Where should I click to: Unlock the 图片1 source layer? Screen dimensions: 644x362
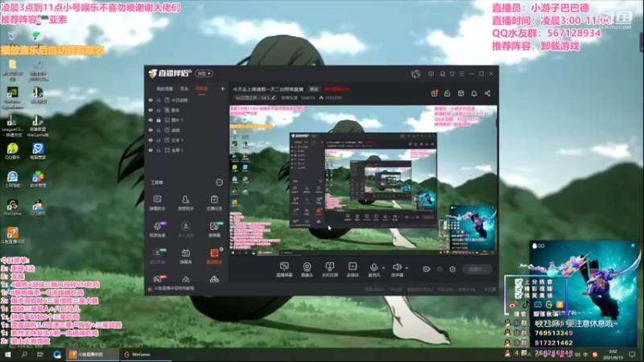pos(159,120)
